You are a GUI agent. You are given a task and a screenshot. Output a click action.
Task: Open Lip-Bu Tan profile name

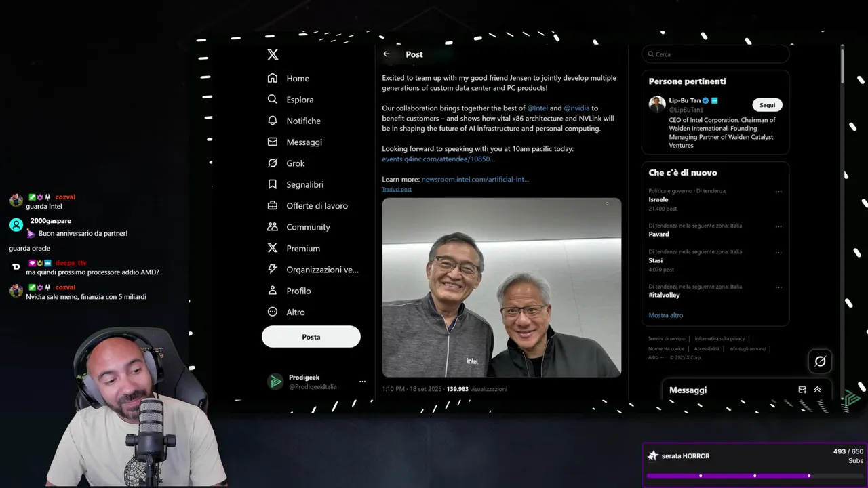click(685, 100)
